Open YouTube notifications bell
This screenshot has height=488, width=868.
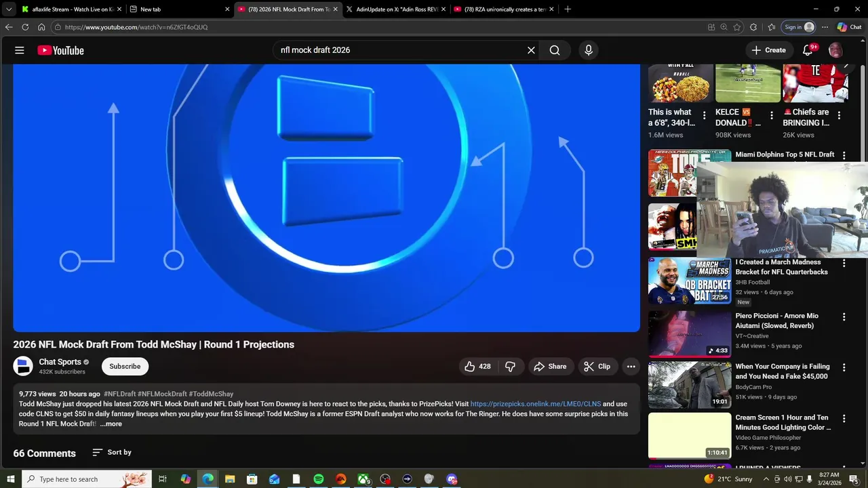coord(808,50)
